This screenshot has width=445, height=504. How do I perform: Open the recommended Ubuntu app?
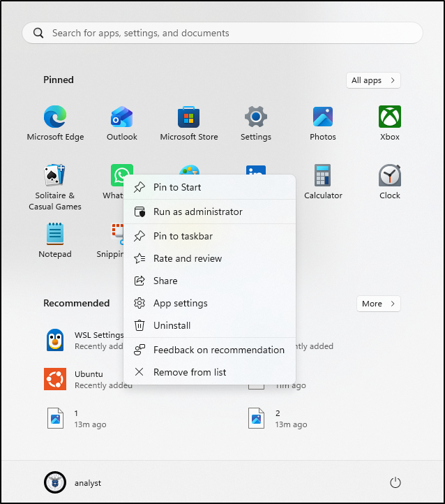coord(55,379)
